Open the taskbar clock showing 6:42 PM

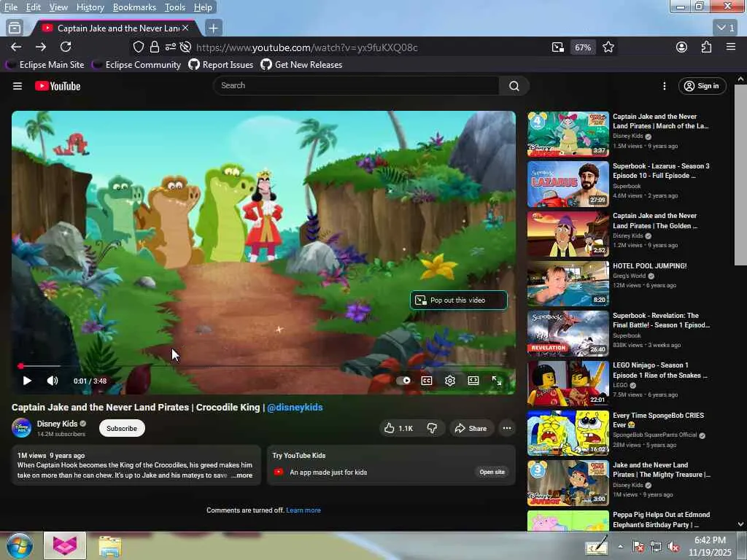click(710, 546)
